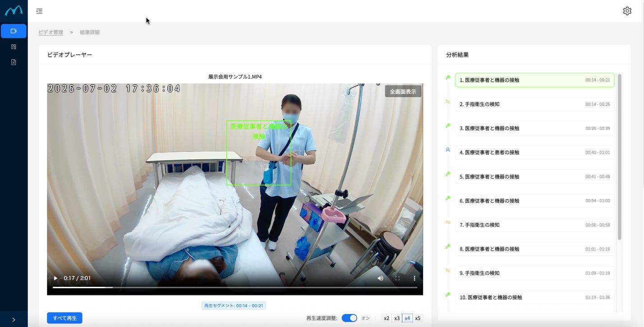Image resolution: width=644 pixels, height=327 pixels.
Task: Open the dashboard grid sidebar icon
Action: coord(14,47)
